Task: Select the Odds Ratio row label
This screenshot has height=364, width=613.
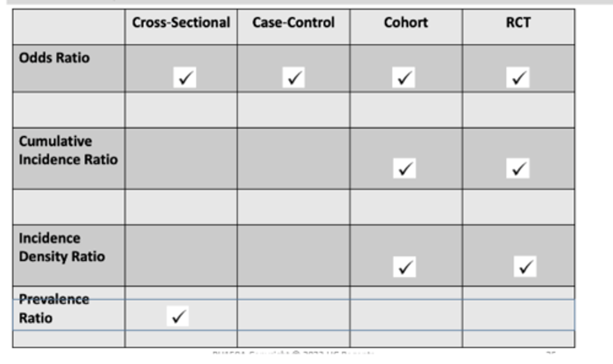Action: (54, 58)
